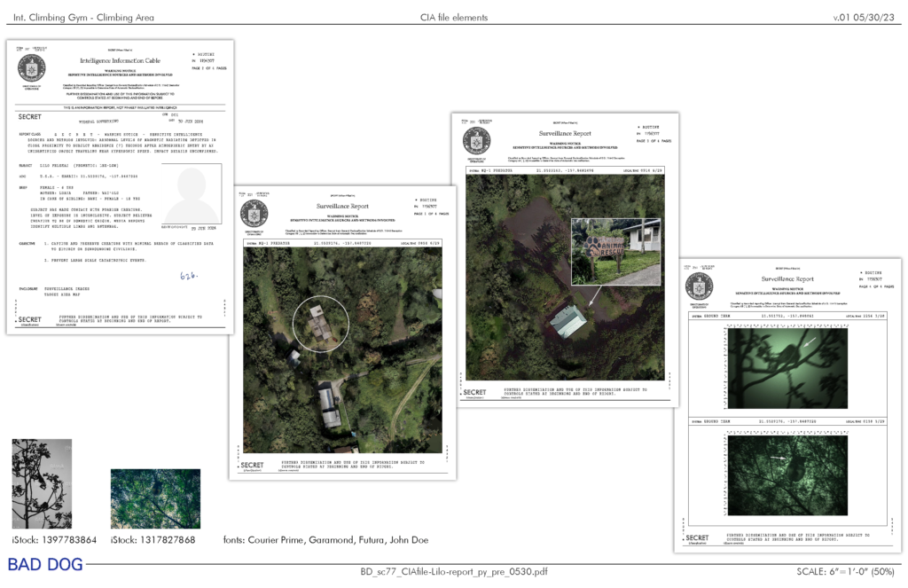The image size is (908, 588).
Task: Click the handwritten blue 626 note
Action: pos(188,276)
